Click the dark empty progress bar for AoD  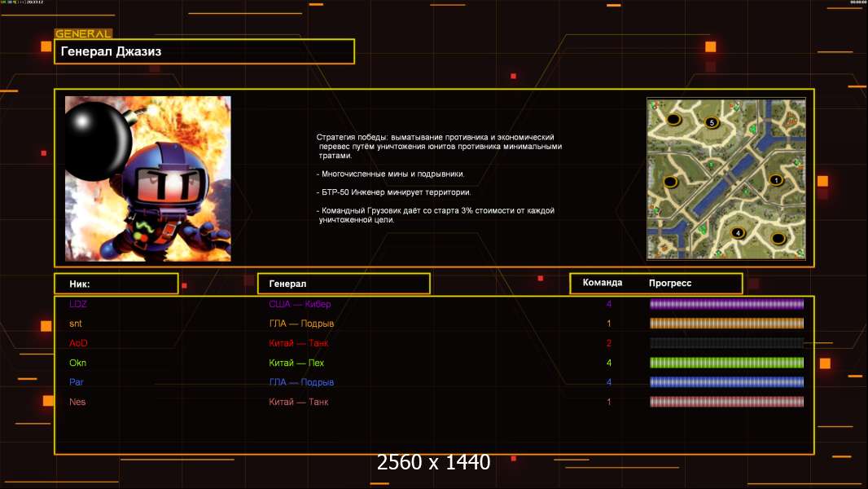coord(726,343)
